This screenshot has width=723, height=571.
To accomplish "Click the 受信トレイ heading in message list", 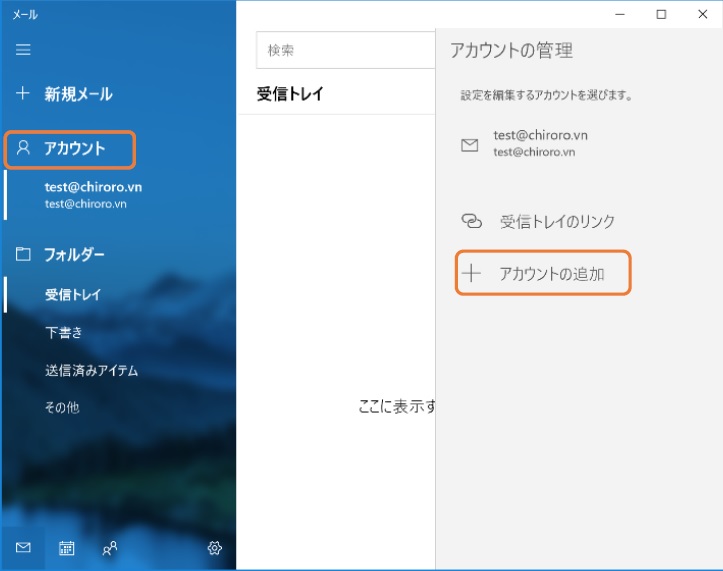I will pyautogui.click(x=290, y=94).
